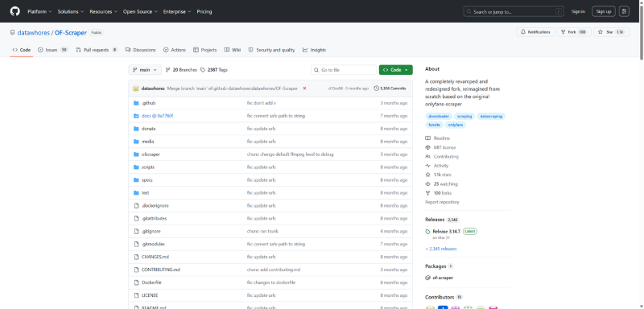Select the Code tab
Viewport: 644px width, 309px height.
[22, 50]
